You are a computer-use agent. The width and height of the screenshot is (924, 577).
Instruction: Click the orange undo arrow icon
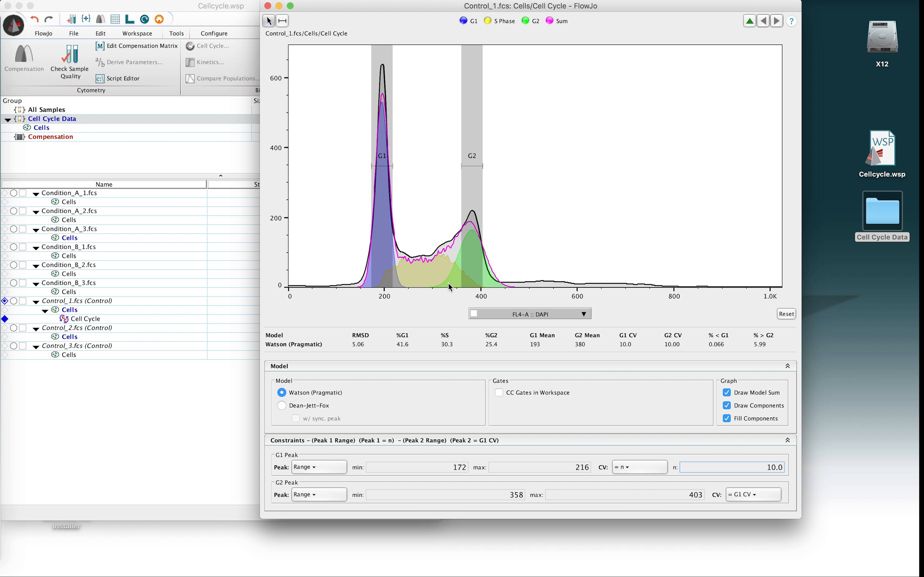tap(34, 19)
